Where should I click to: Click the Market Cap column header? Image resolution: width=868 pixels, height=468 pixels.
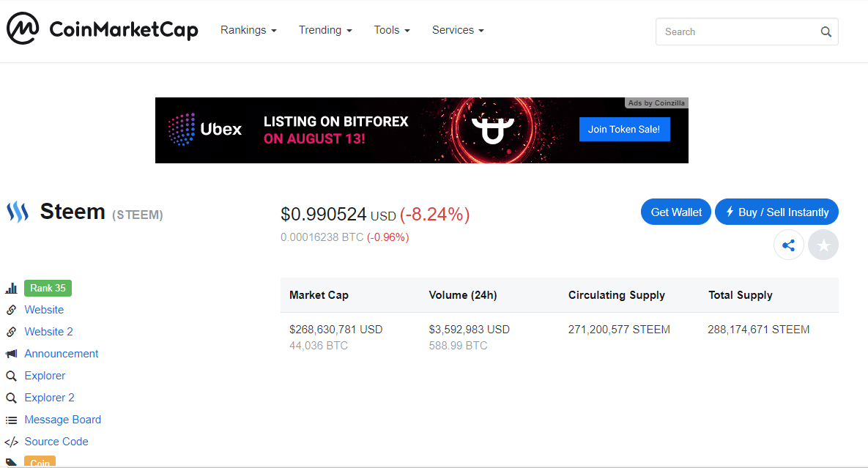(x=319, y=295)
